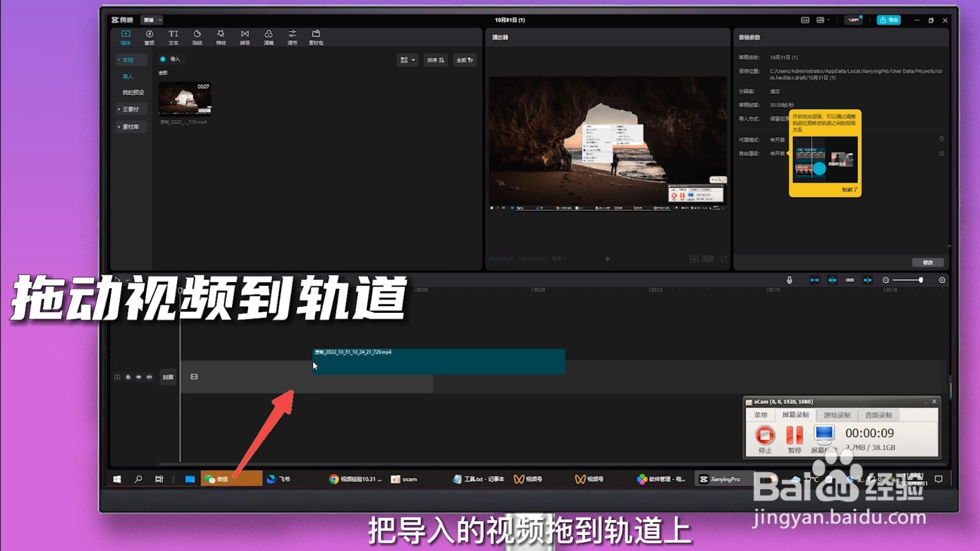Image resolution: width=980 pixels, height=551 pixels.
Task: Switch to the 游戏录制 tab in oCam
Action: (x=839, y=414)
